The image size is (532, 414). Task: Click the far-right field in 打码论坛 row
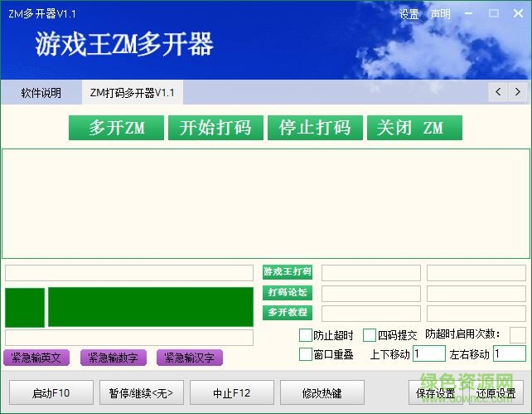476,294
